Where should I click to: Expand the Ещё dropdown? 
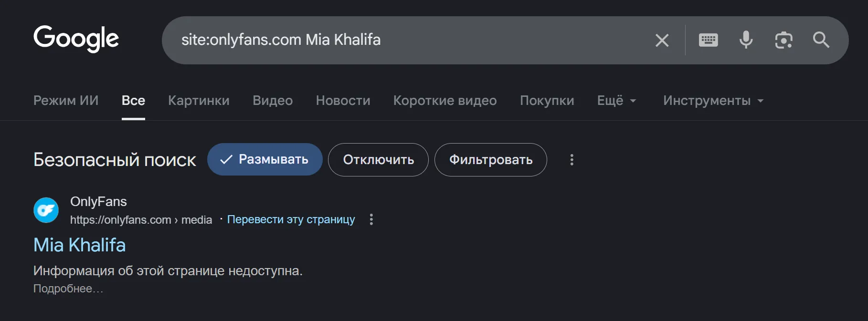pyautogui.click(x=616, y=100)
